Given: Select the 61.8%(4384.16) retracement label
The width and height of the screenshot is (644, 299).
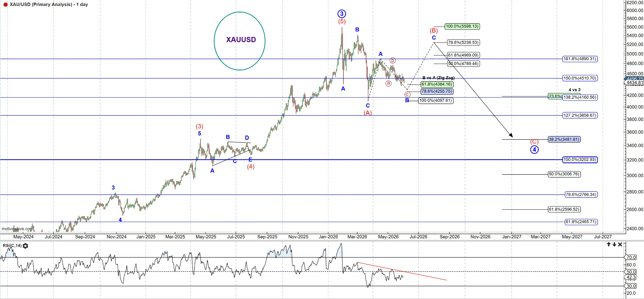Looking at the screenshot, I should pos(437,84).
